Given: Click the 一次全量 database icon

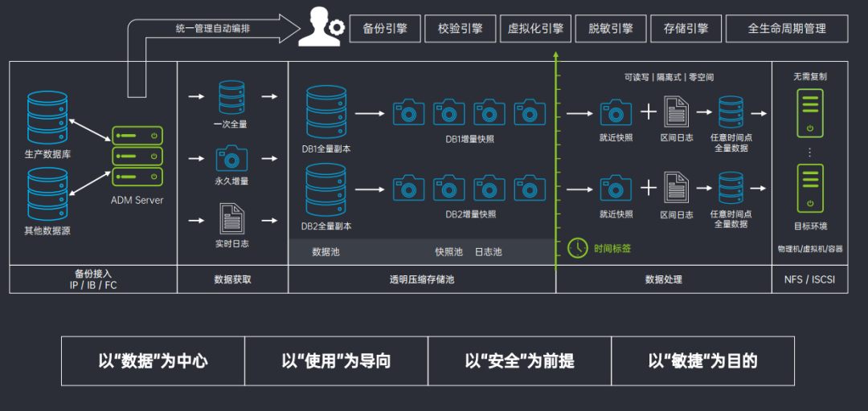Looking at the screenshot, I should click(x=231, y=97).
